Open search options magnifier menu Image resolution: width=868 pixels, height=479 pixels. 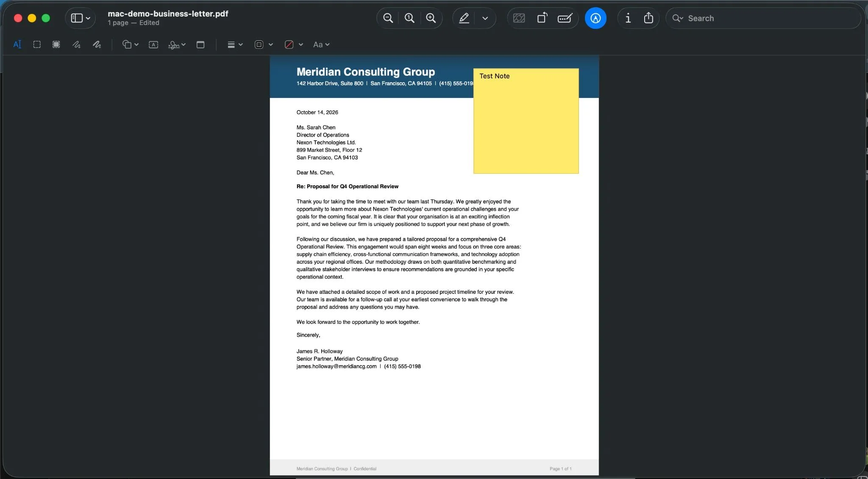(x=678, y=18)
